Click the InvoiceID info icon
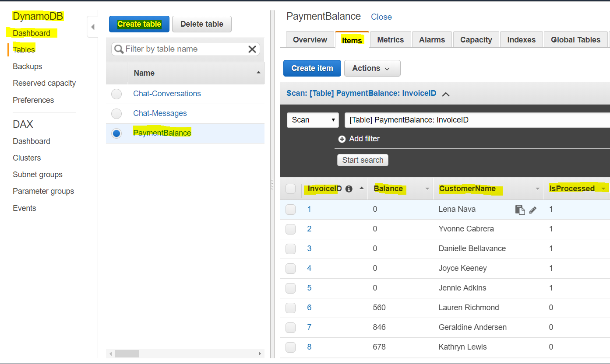The image size is (610, 364). (349, 189)
